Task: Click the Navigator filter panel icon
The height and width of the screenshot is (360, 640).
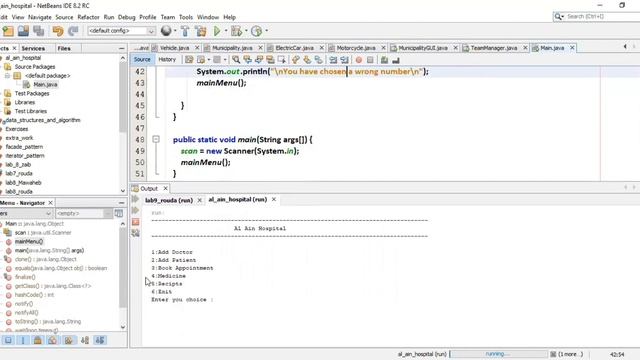Action: [x=119, y=213]
